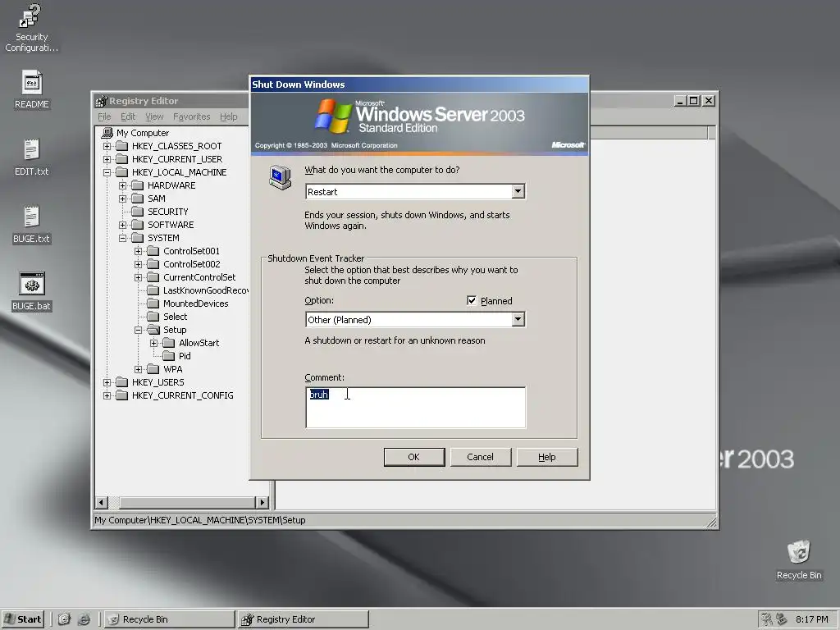Collapse the SYSTEM key node
This screenshot has height=630, width=840.
click(x=122, y=238)
